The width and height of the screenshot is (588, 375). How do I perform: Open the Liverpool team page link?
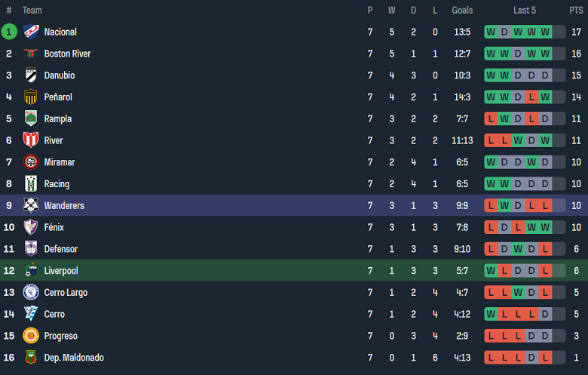coord(61,271)
